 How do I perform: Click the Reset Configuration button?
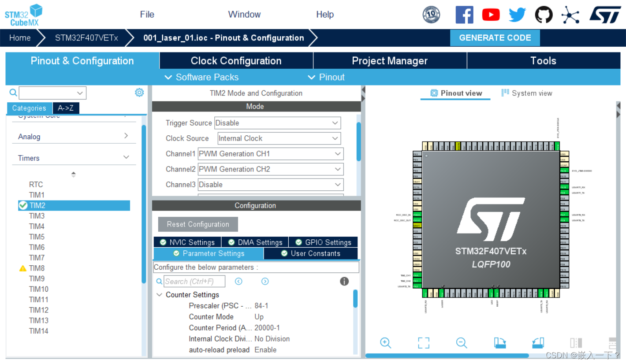198,224
